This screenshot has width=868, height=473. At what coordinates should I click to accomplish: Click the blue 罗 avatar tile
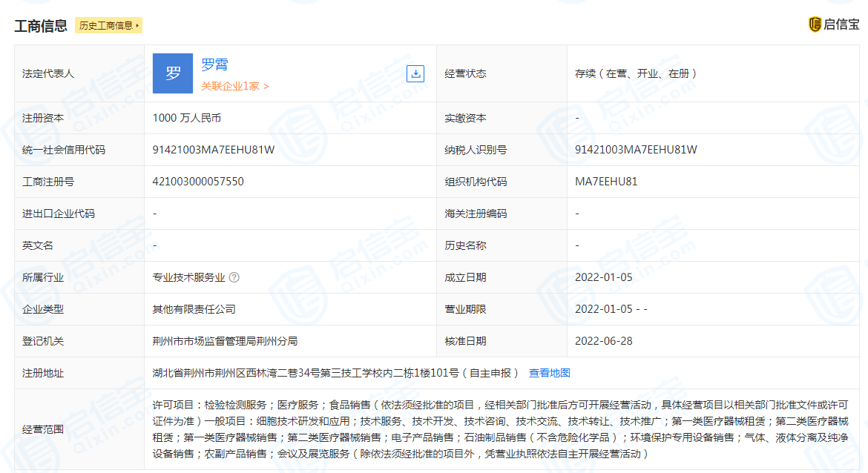tap(173, 73)
